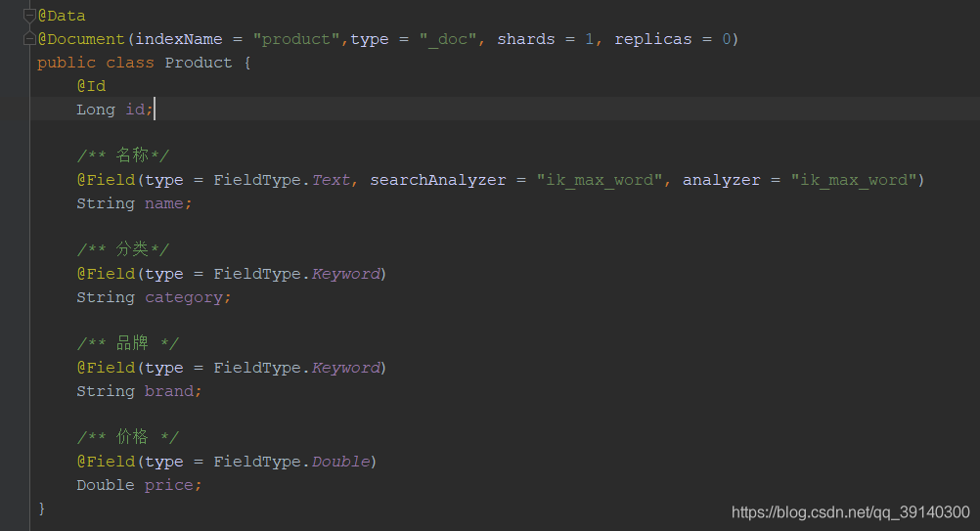Click the @Document annotation name
The image size is (980, 531).
(81, 39)
